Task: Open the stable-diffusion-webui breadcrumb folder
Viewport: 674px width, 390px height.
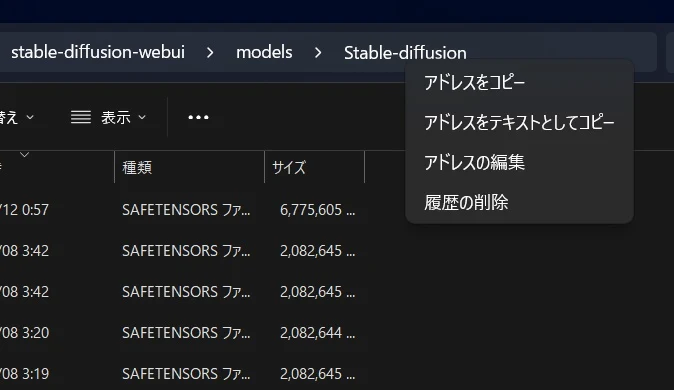Action: [x=98, y=52]
